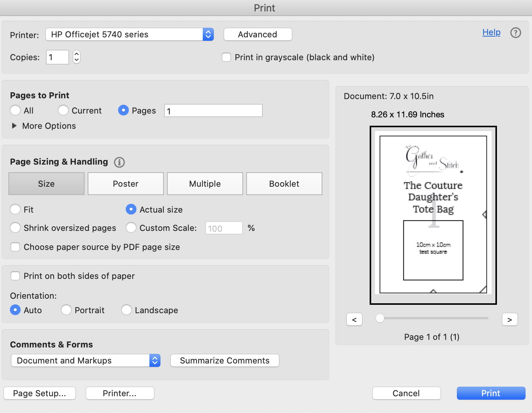Open Page Setup dialog
532x413 pixels.
point(40,393)
